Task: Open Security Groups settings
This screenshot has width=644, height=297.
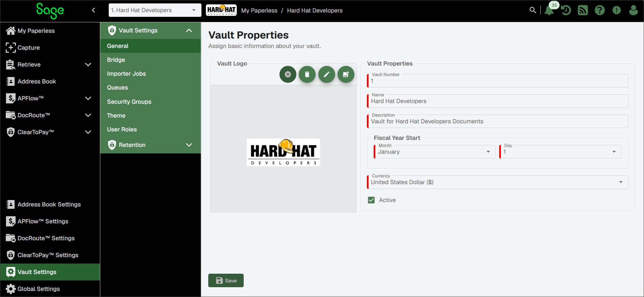Action: coord(151,102)
